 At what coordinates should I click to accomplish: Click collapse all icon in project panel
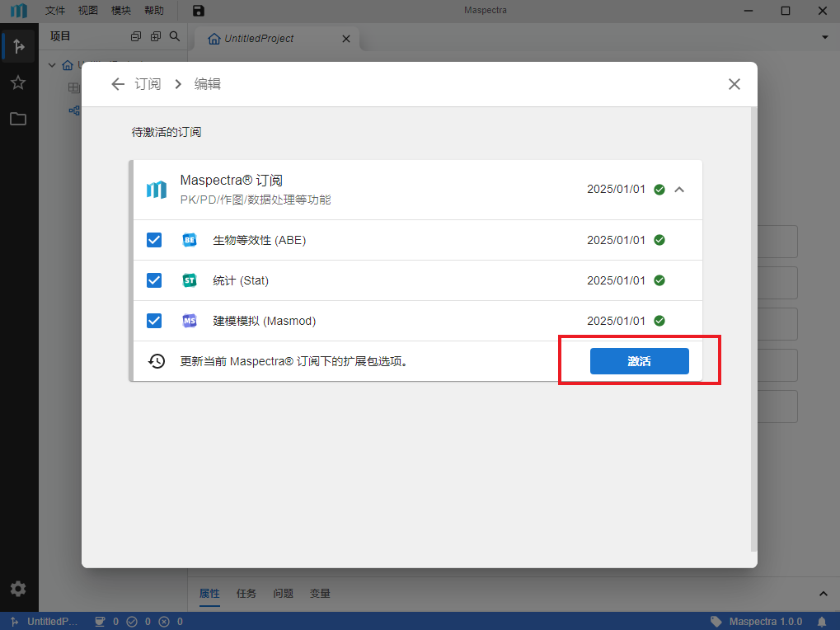click(136, 36)
